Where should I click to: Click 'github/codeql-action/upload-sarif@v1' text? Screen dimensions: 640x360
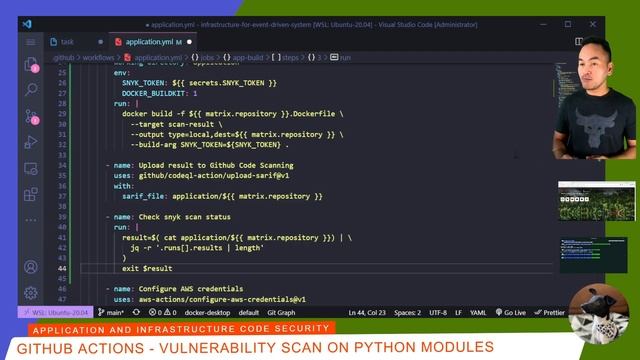(214, 176)
